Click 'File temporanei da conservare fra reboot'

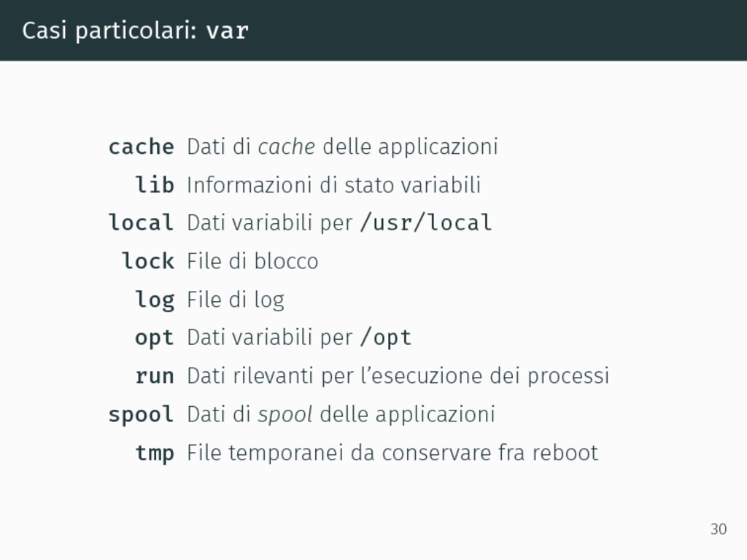tap(392, 452)
